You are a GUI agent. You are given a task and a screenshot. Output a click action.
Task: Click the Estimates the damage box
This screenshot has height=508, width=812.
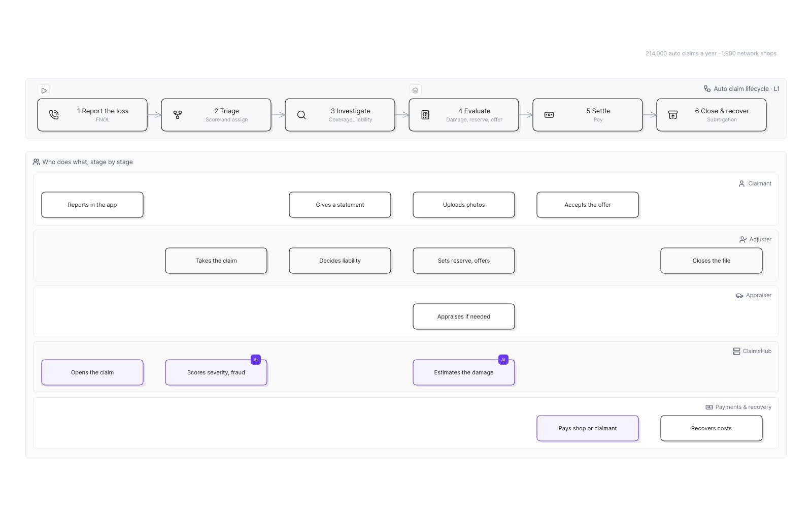tap(464, 372)
